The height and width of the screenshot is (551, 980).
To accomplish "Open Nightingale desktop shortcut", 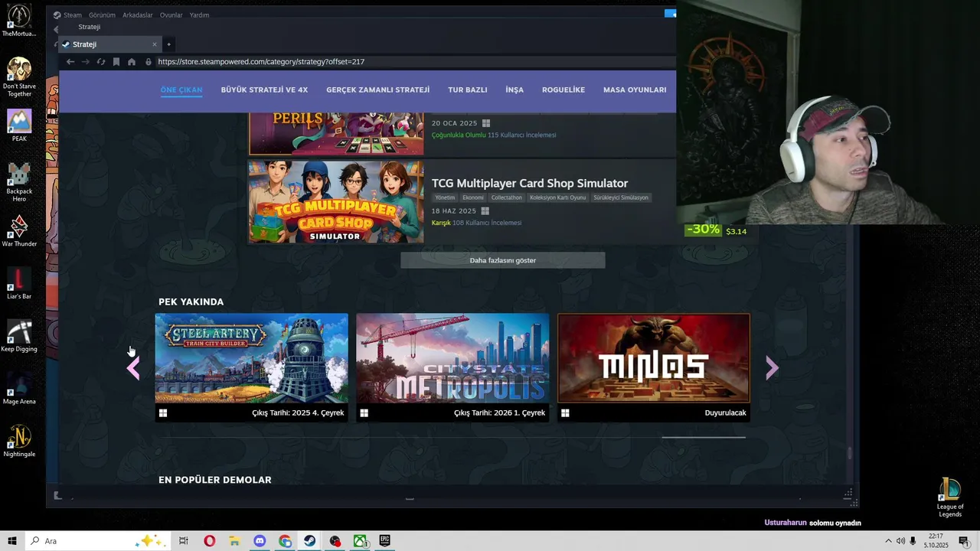I will point(19,441).
